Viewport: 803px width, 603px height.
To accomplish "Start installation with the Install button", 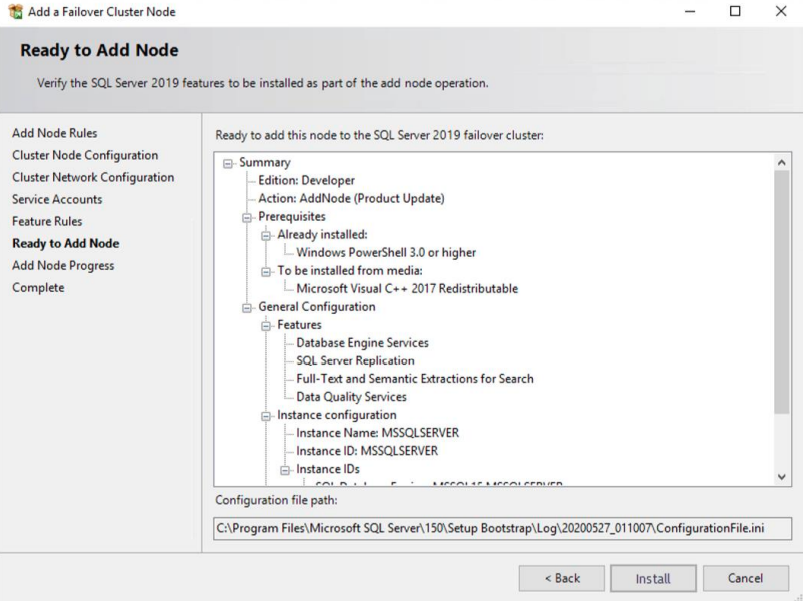I will click(653, 578).
